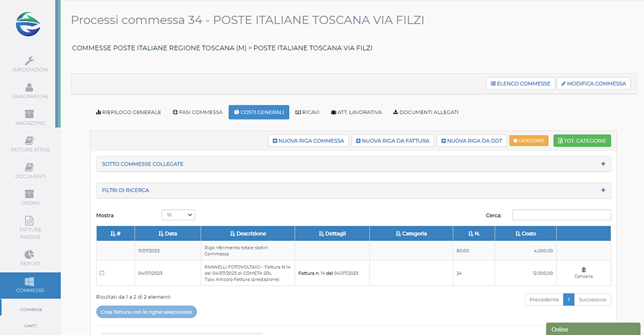This screenshot has width=644, height=335.
Task: Switch to Documenti Allegati tab
Action: [x=426, y=112]
